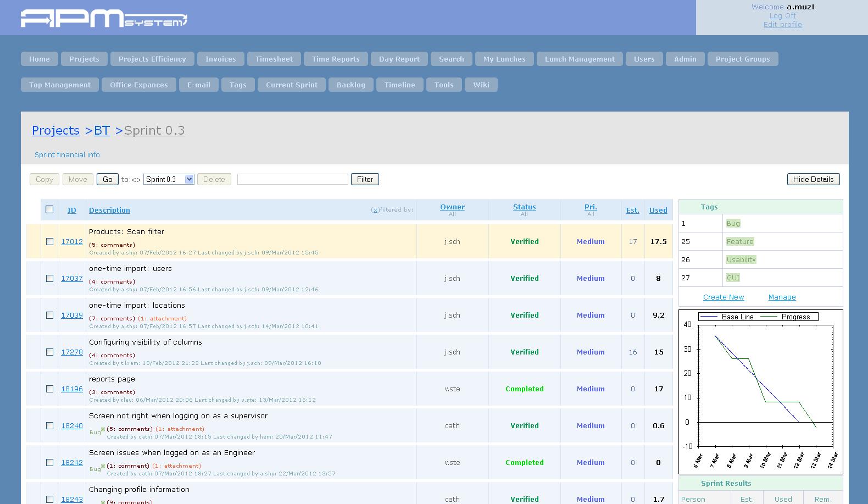Image resolution: width=868 pixels, height=504 pixels.
Task: Clear filter with (x) in header
Action: pyautogui.click(x=375, y=210)
